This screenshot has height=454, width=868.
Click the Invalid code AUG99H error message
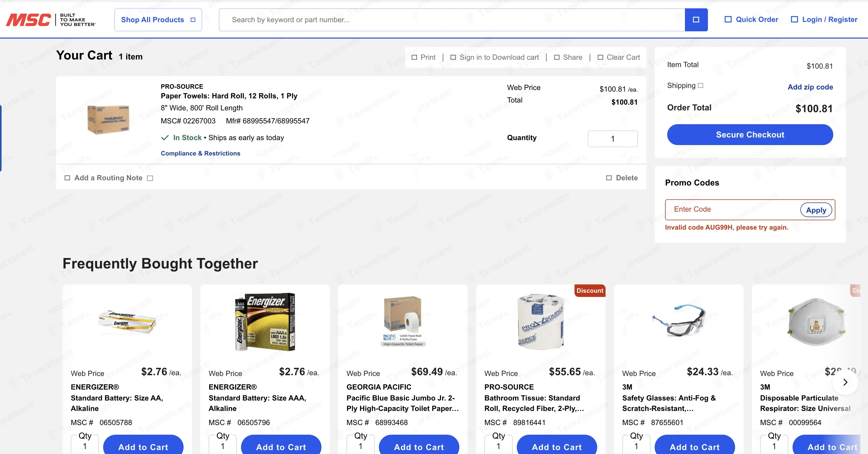[x=726, y=227]
